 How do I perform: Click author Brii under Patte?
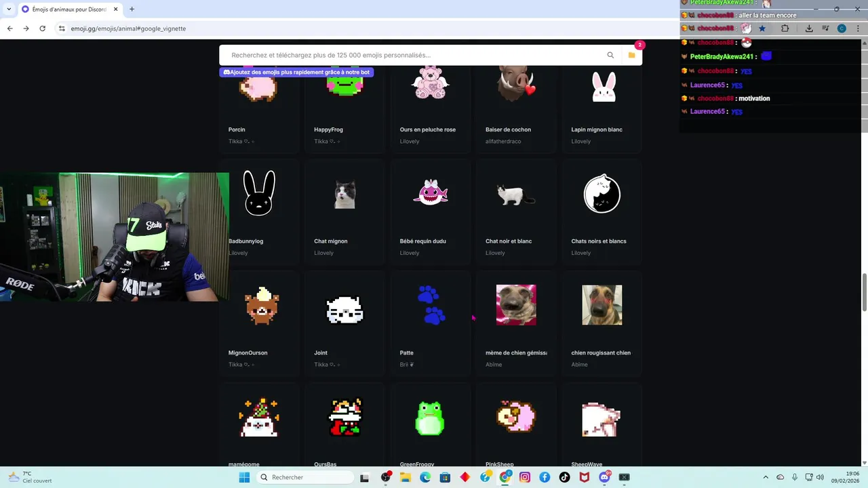407,365
